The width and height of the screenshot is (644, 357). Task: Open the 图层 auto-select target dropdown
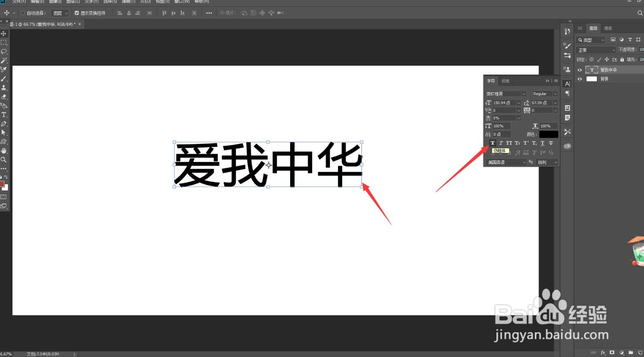(60, 13)
